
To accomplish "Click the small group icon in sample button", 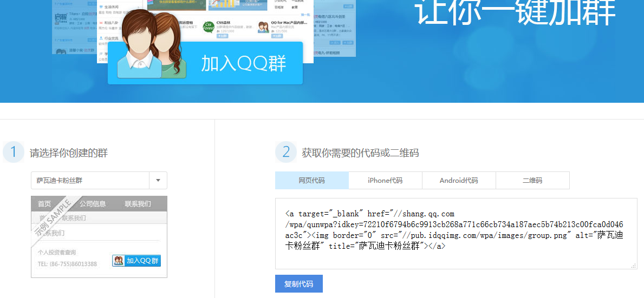I will pos(119,261).
